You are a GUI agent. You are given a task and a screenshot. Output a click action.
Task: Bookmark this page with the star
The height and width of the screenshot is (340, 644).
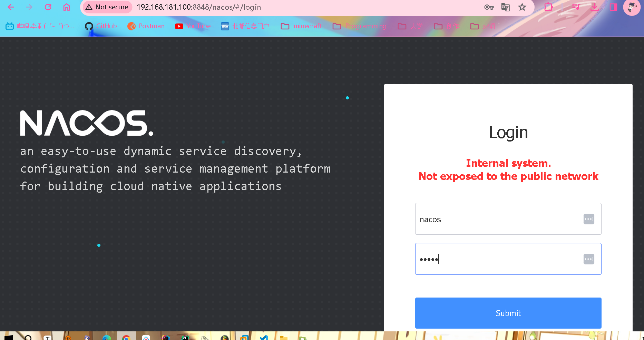tap(522, 7)
